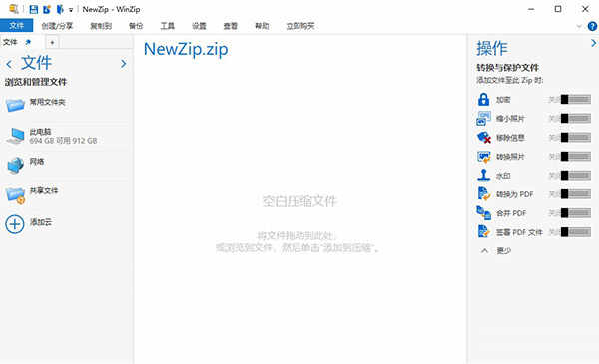Click the 缩小照片 resize photos icon
This screenshot has height=364, width=599.
(483, 119)
